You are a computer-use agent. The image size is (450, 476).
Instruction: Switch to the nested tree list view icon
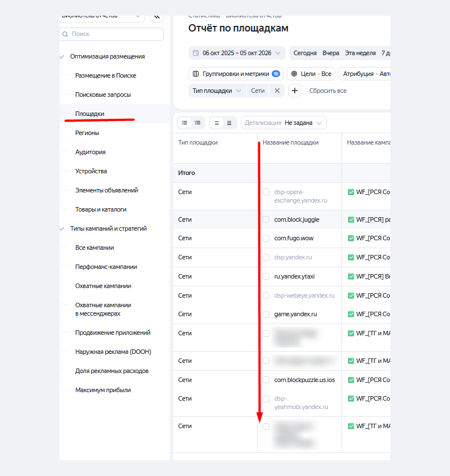point(197,123)
